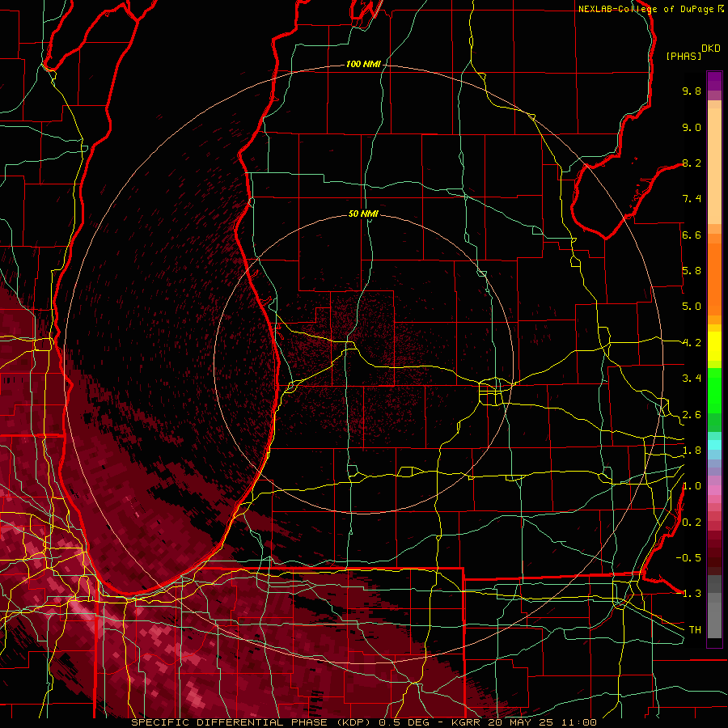The image size is (728, 728).
Task: Click the 5.8 scale value
Action: pos(692,271)
